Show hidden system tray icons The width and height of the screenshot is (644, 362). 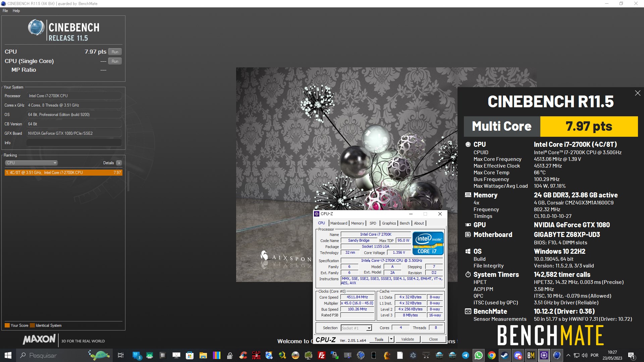pyautogui.click(x=568, y=355)
